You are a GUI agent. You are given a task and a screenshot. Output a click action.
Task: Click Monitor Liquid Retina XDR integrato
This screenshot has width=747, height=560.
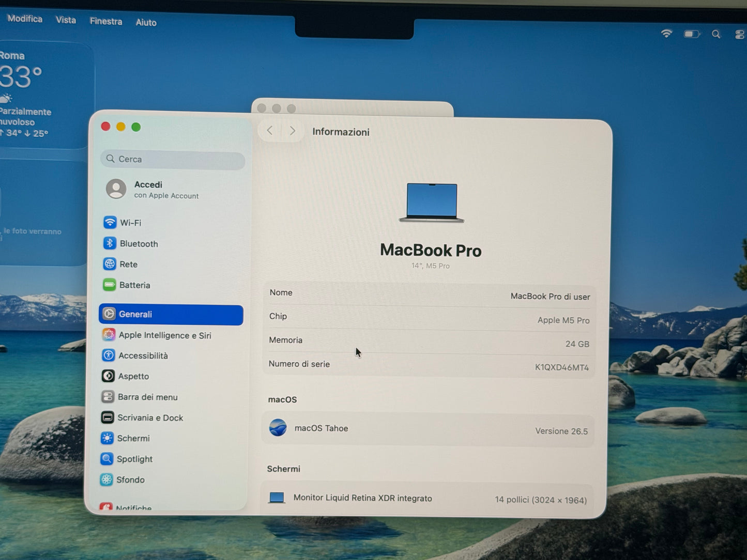coord(362,498)
